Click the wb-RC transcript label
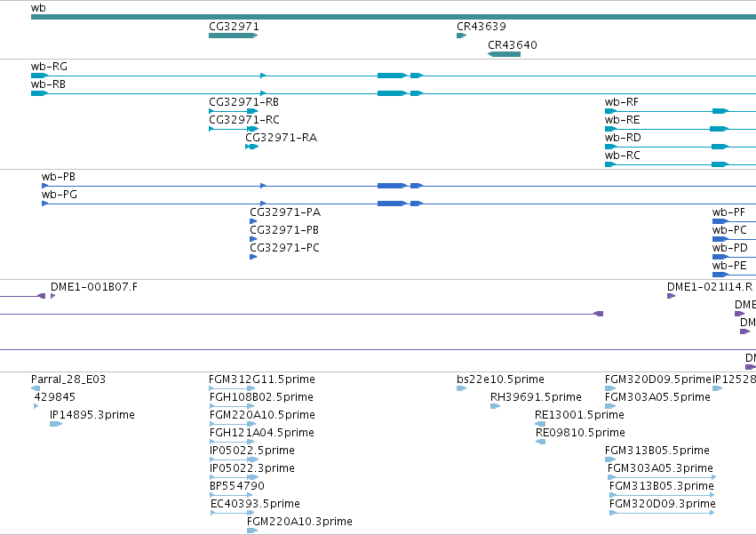This screenshot has height=535, width=756. click(623, 156)
